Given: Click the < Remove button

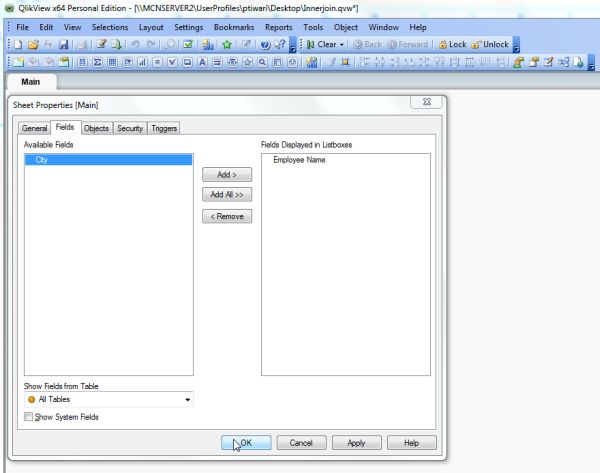Looking at the screenshot, I should pyautogui.click(x=227, y=216).
